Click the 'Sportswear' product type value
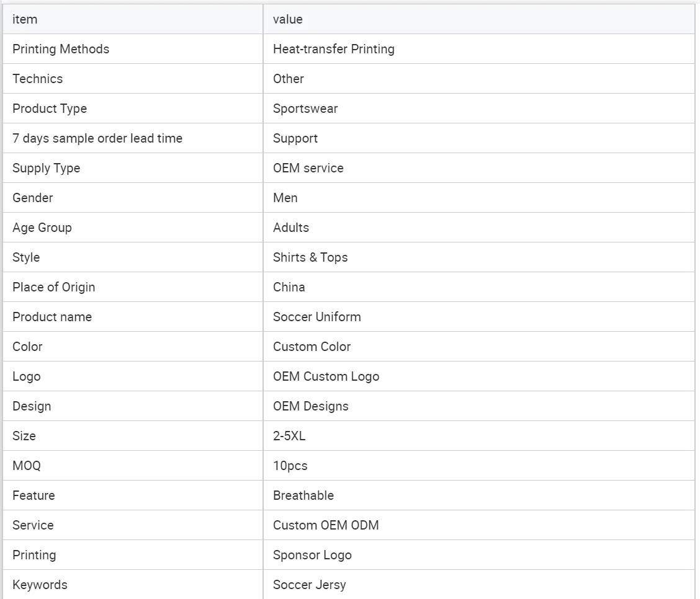Image resolution: width=700 pixels, height=599 pixels. pyautogui.click(x=305, y=109)
